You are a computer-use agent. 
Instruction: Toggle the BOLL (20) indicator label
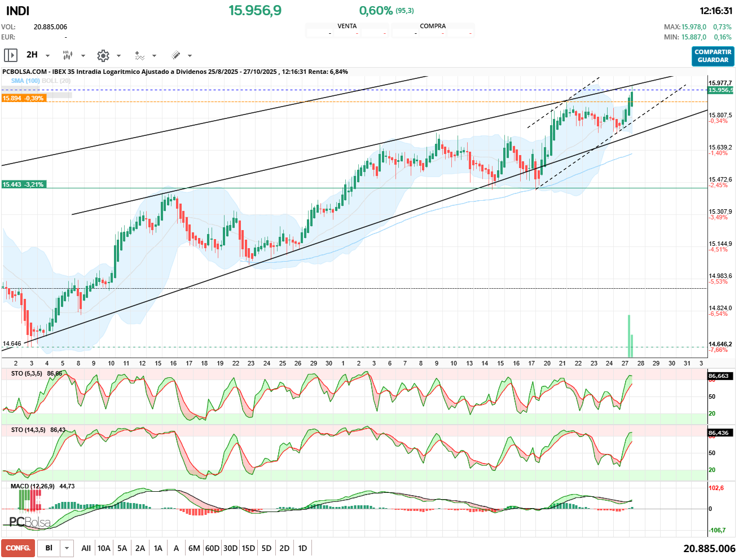pyautogui.click(x=56, y=81)
